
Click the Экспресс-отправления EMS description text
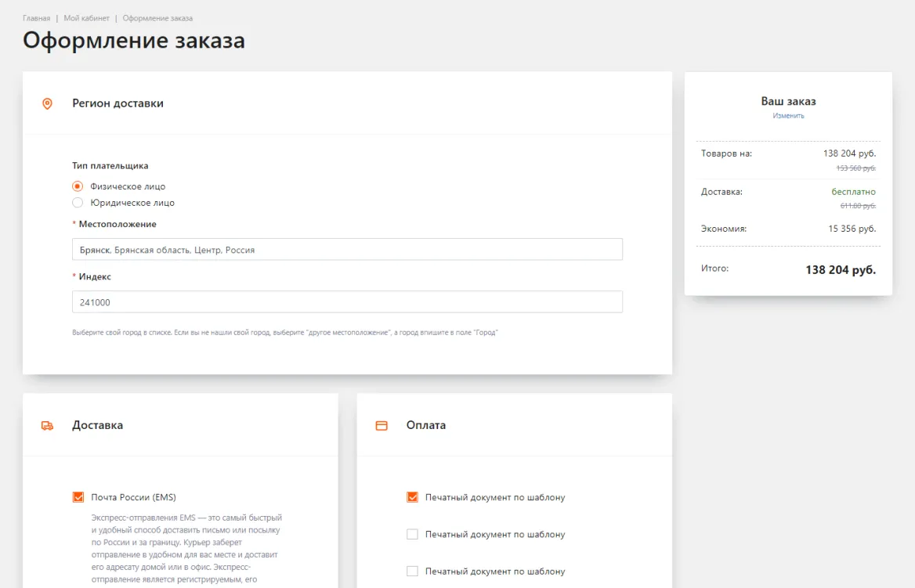pyautogui.click(x=186, y=548)
